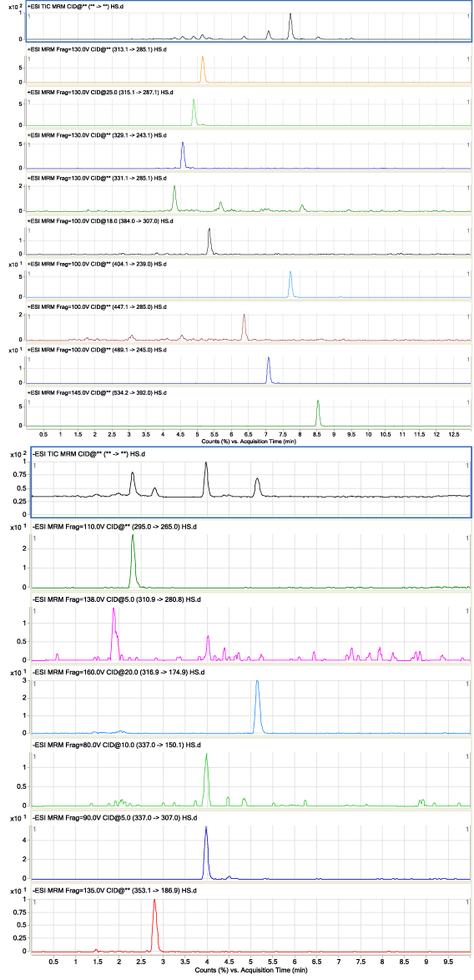This screenshot has height=980, width=474.
Task: Click the green peak in the 295.0 -> 265.0 plot
Action: click(x=133, y=561)
